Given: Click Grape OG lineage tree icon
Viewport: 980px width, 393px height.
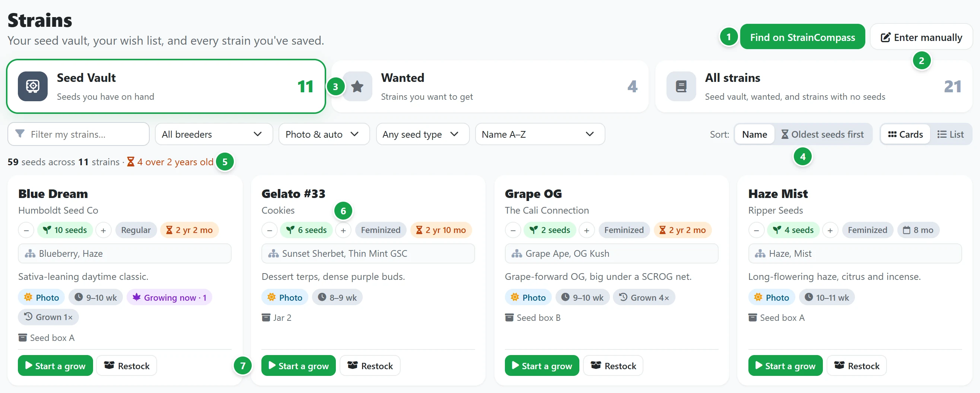Looking at the screenshot, I should pyautogui.click(x=516, y=253).
